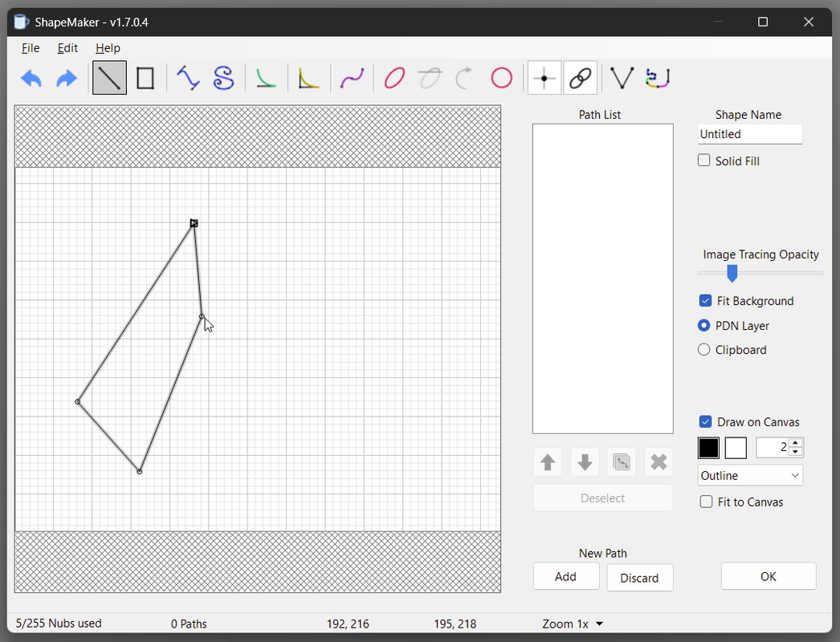Click the '192, 216' coordinate readout

[348, 624]
